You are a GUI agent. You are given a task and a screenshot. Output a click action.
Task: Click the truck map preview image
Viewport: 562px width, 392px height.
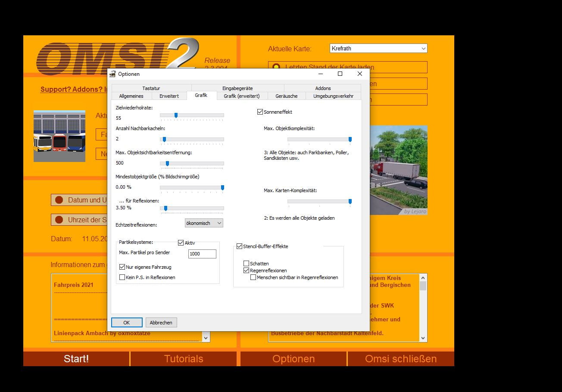398,170
